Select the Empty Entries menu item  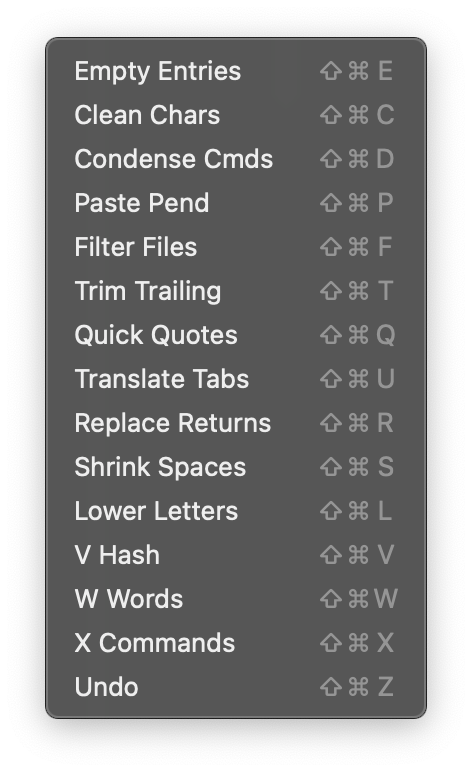pos(236,71)
